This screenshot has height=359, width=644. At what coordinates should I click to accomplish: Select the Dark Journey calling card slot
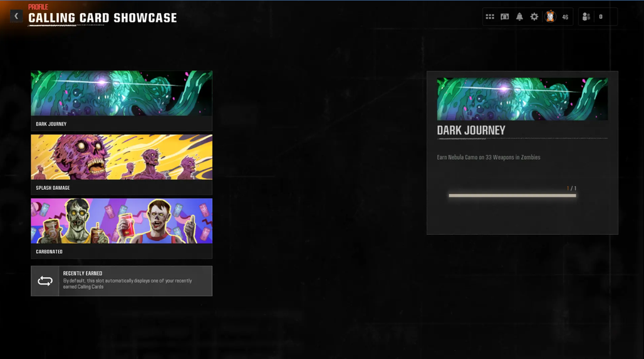[x=122, y=101]
